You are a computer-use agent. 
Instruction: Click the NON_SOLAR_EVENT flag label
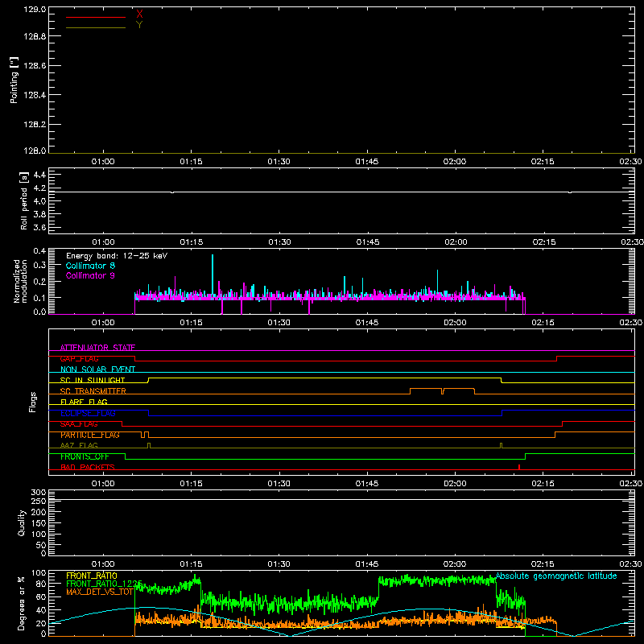tap(97, 369)
